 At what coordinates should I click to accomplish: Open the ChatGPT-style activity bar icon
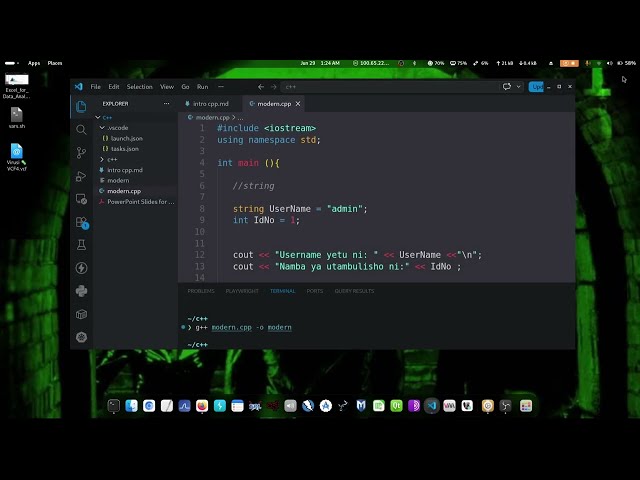click(81, 337)
